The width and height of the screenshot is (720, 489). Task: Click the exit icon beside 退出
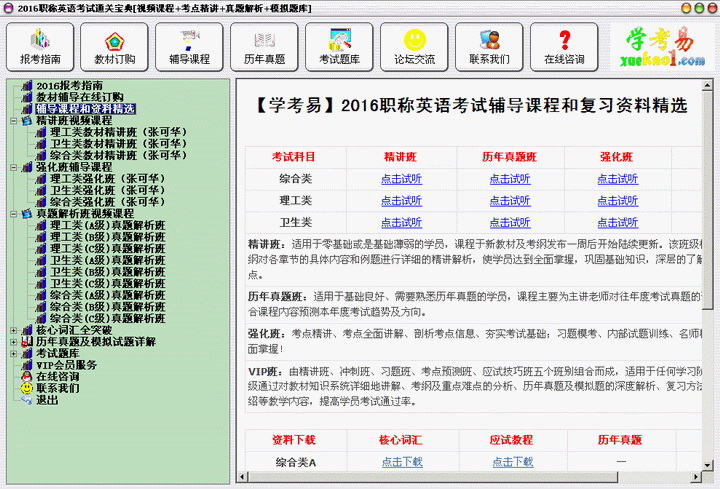28,400
